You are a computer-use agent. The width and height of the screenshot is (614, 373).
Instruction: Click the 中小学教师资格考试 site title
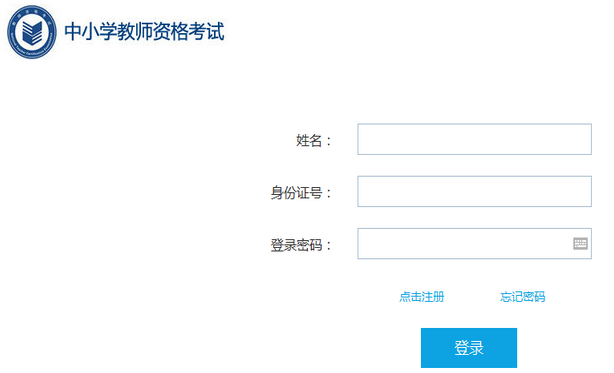pyautogui.click(x=144, y=32)
